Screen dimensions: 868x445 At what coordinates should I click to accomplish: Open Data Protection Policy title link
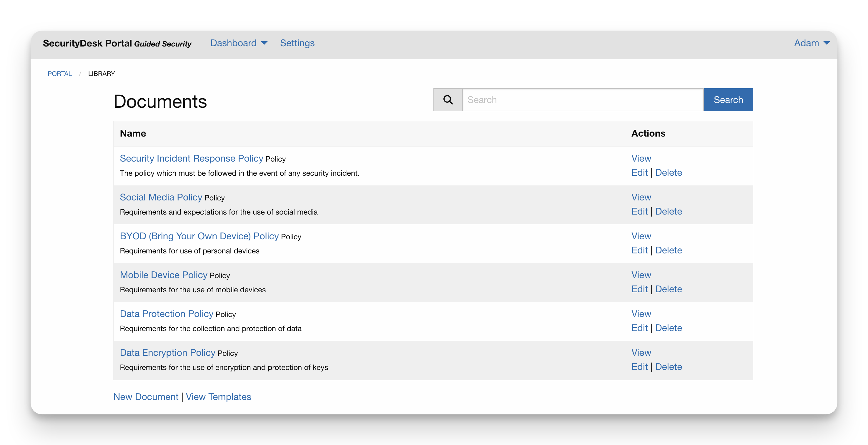pos(167,314)
